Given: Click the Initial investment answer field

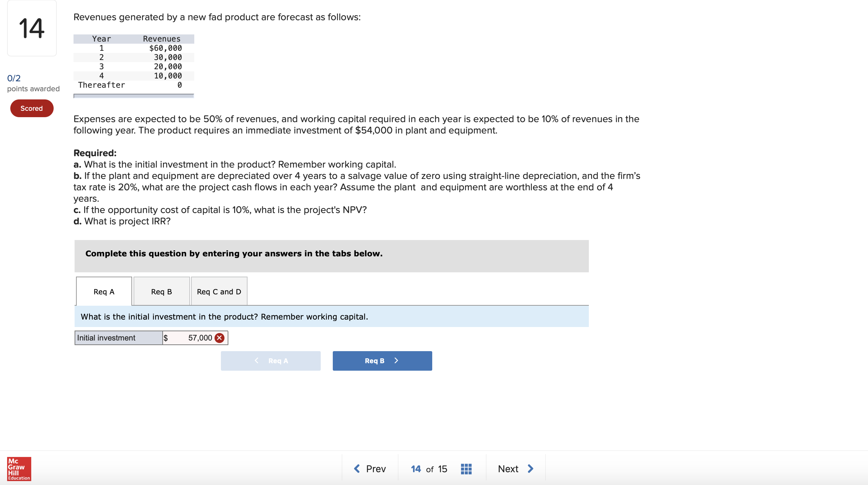Looking at the screenshot, I should click(195, 338).
